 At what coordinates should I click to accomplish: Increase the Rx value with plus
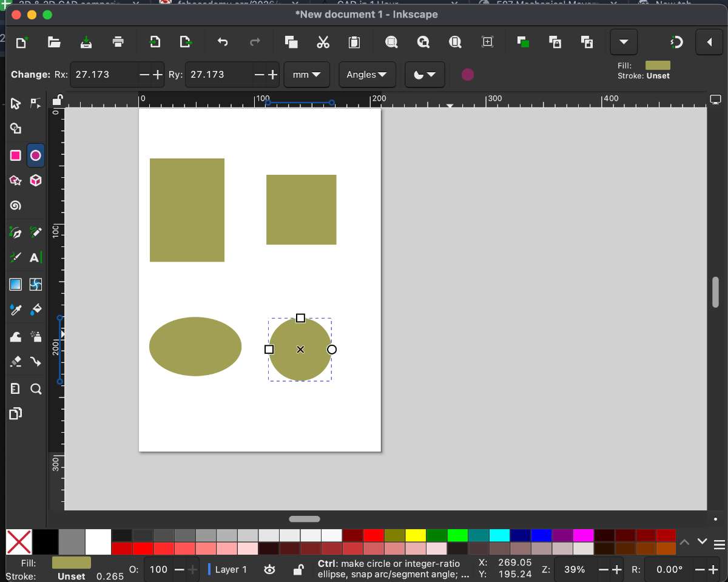(x=158, y=75)
